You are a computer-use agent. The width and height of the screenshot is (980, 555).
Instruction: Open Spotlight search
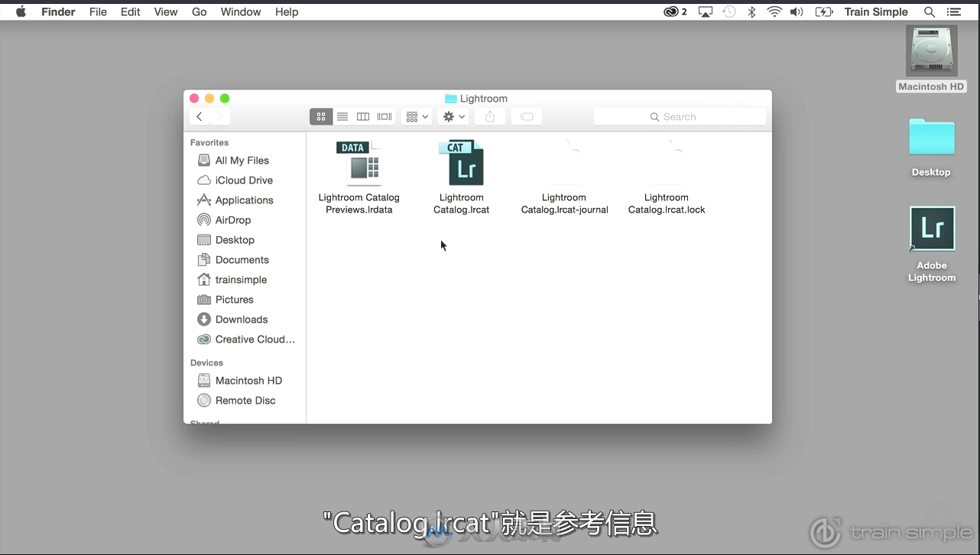click(930, 11)
